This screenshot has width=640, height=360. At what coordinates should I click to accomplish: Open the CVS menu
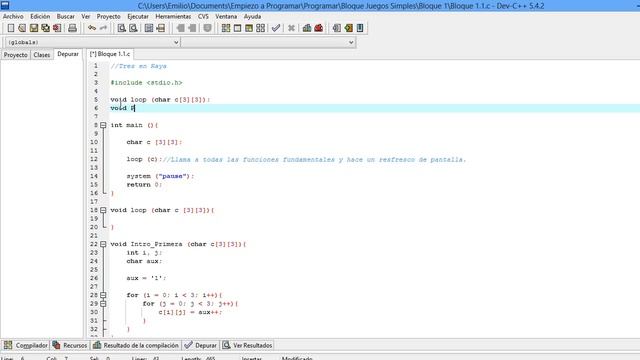[203, 16]
